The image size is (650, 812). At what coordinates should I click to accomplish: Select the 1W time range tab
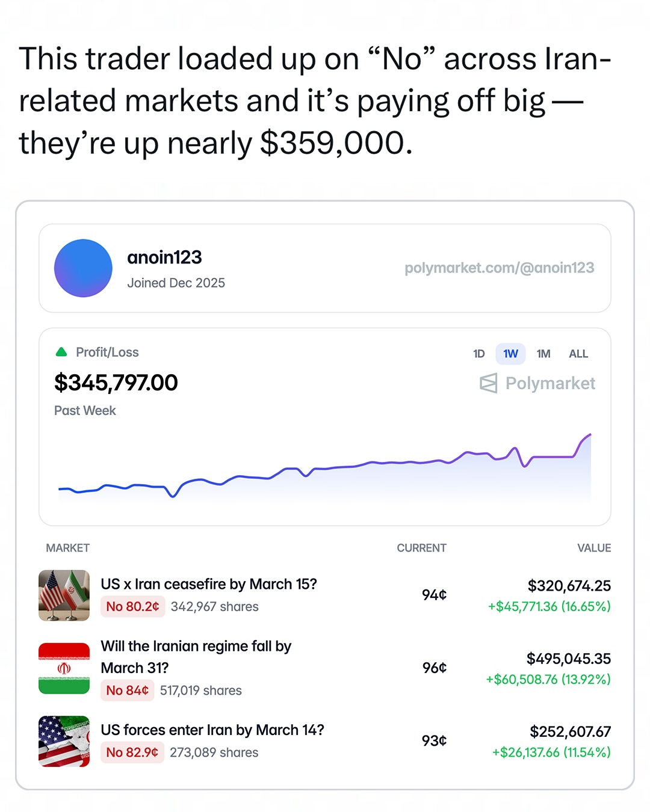pyautogui.click(x=510, y=354)
